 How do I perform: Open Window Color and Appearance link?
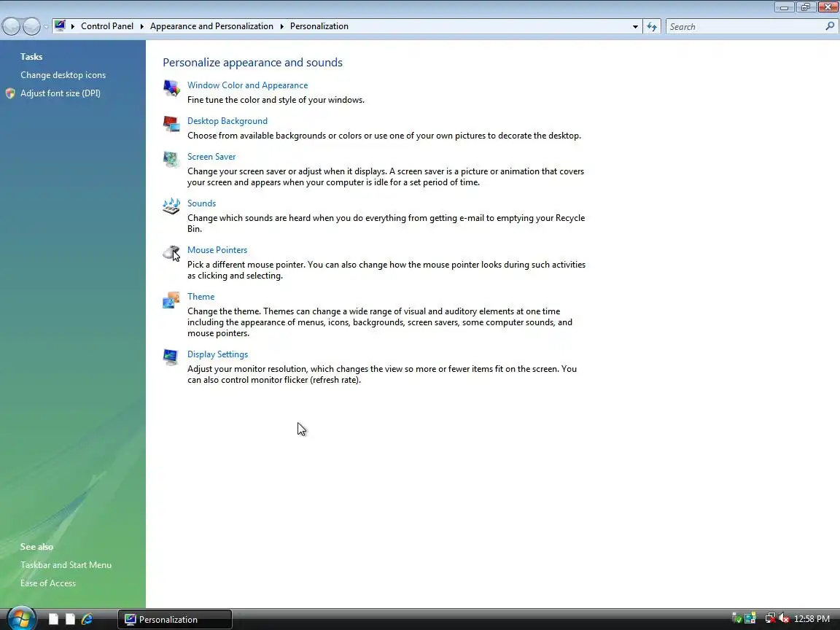(247, 85)
